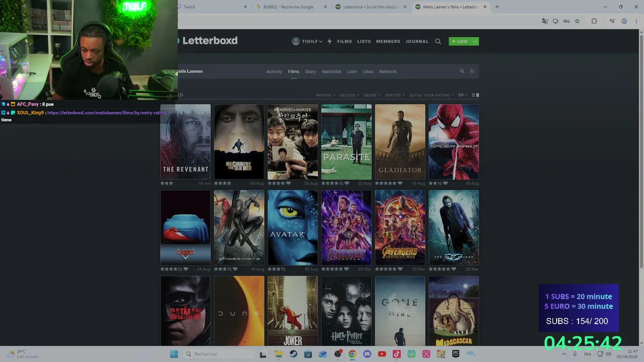Go to JOURNAL in the main navigation

tap(417, 41)
